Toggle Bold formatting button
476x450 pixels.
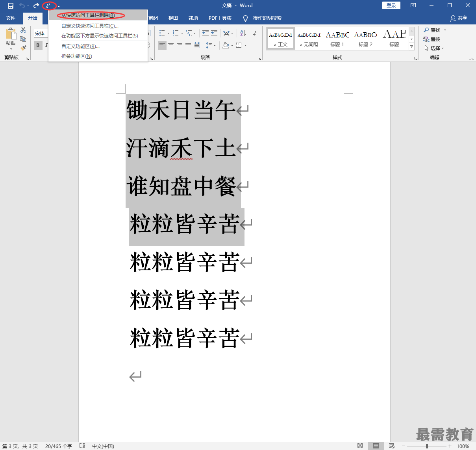pos(38,45)
